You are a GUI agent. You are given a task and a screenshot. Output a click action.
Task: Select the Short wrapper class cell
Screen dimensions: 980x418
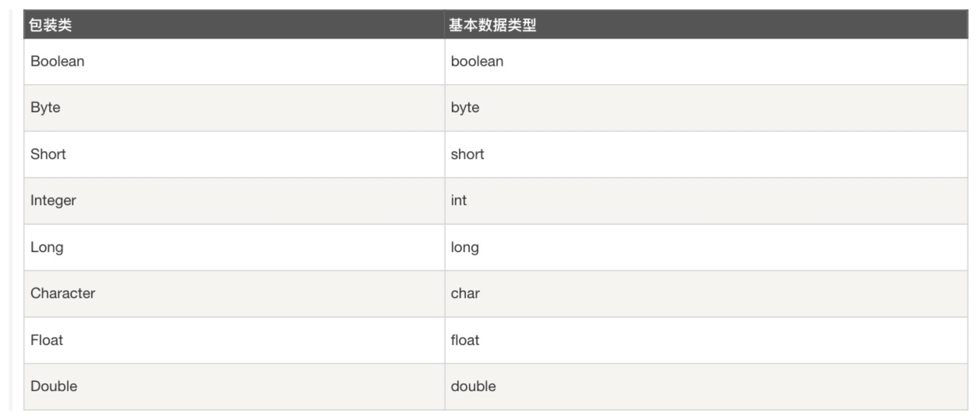point(48,154)
